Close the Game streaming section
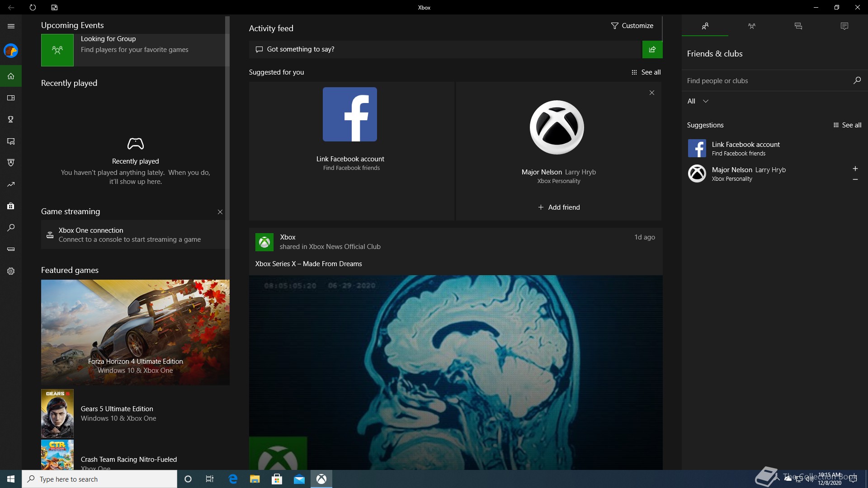Viewport: 868px width, 488px height. click(x=220, y=212)
